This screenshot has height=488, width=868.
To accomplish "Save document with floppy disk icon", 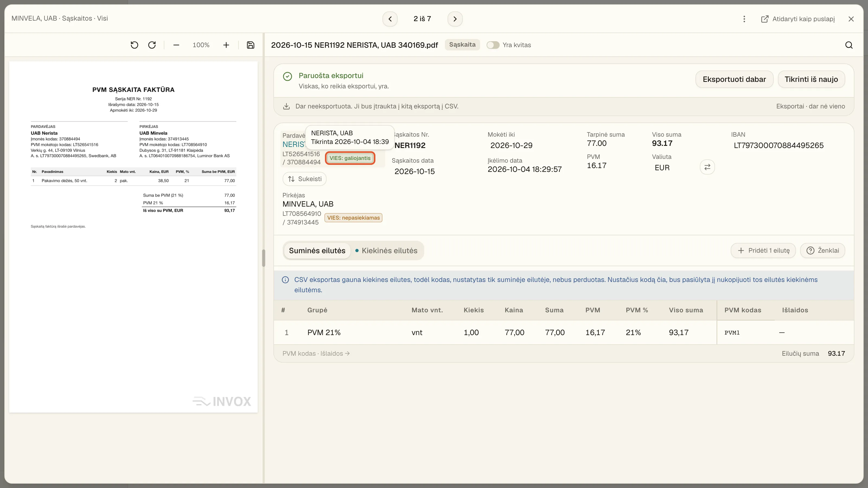I will point(250,45).
